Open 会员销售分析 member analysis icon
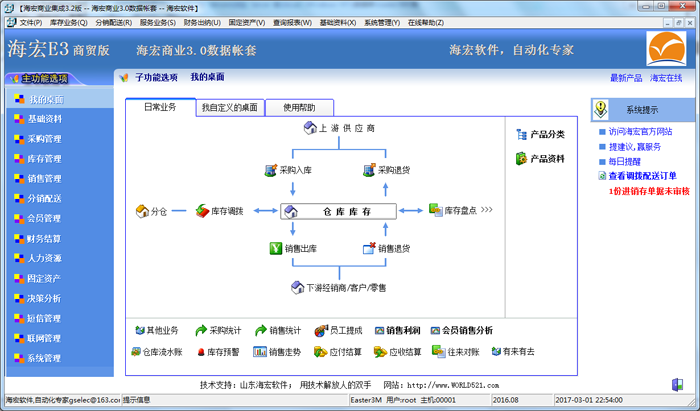Image resolution: width=700 pixels, height=411 pixels. click(x=435, y=331)
